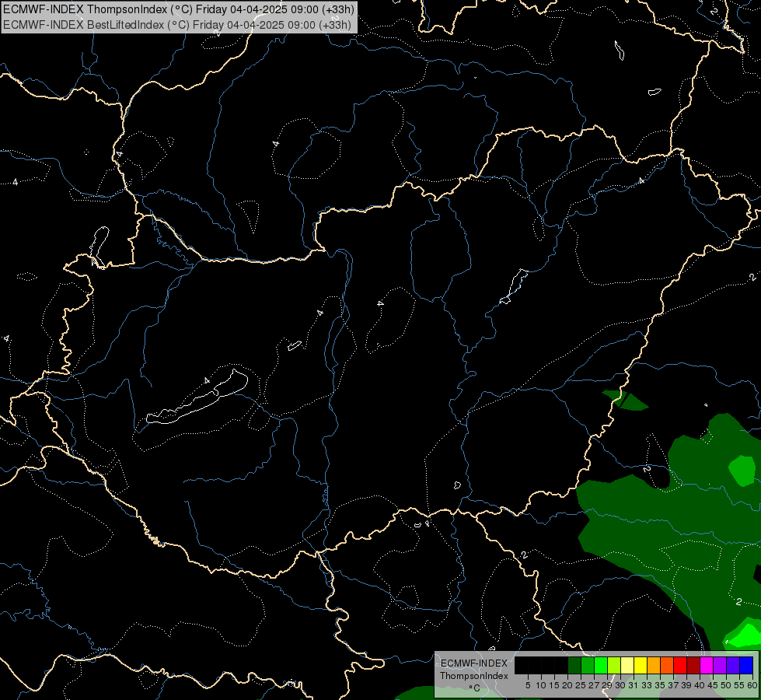Click the legend tick label 35
Viewport: 761px width, 700px height.
click(661, 685)
